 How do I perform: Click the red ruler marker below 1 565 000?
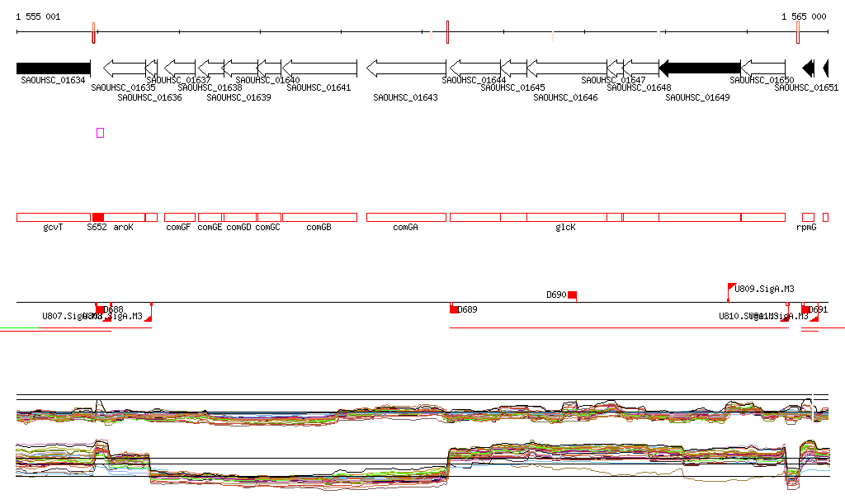coord(798,32)
